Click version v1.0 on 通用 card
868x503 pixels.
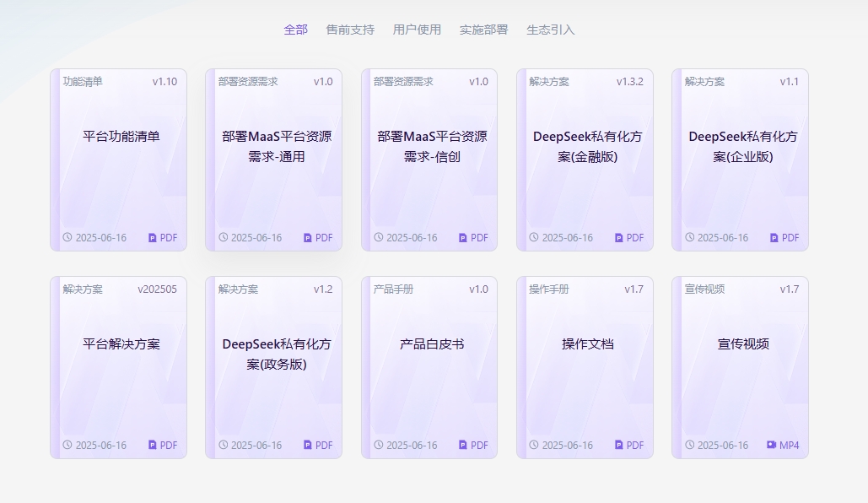(323, 81)
